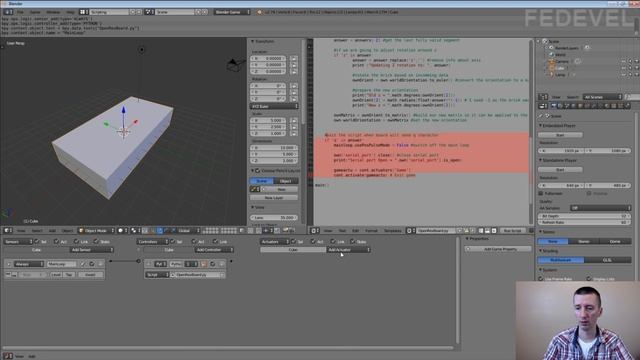640x360 pixels.
Task: Open the text editor View menu
Action: point(328,231)
